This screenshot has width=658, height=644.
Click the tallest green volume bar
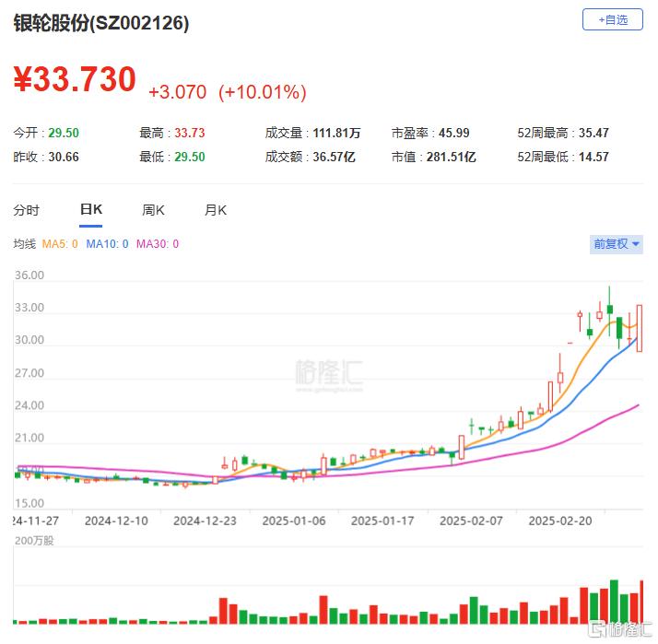614,602
